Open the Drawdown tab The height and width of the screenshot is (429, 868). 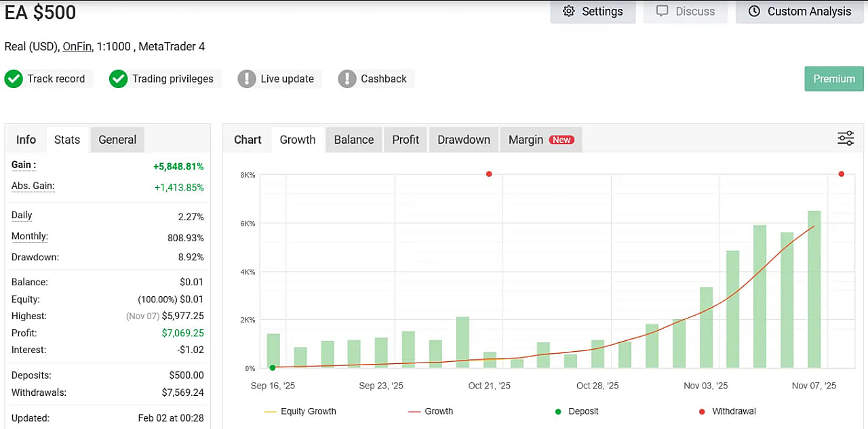point(463,139)
